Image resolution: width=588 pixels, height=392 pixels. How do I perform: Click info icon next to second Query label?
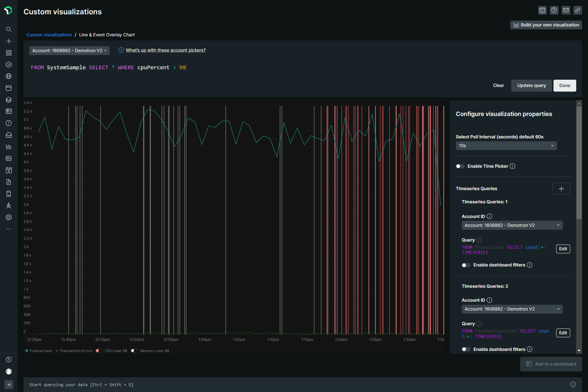click(479, 324)
